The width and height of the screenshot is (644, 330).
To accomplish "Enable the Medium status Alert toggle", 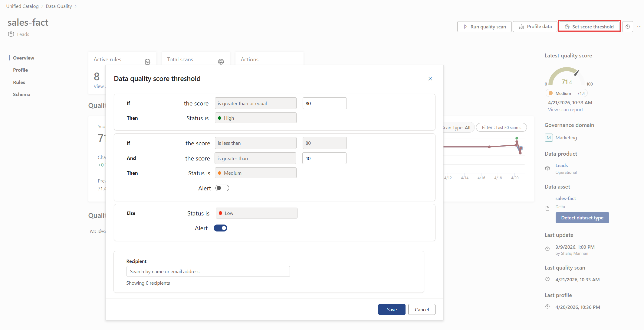I will (222, 188).
